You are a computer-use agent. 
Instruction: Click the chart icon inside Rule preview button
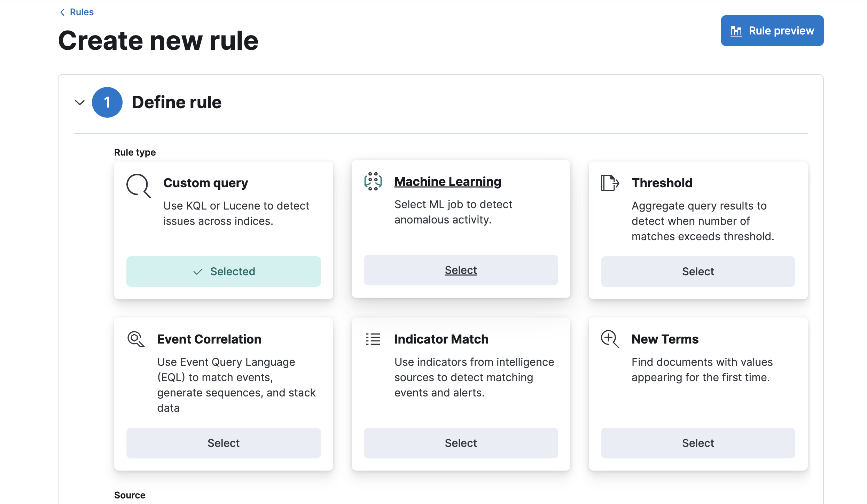(736, 31)
